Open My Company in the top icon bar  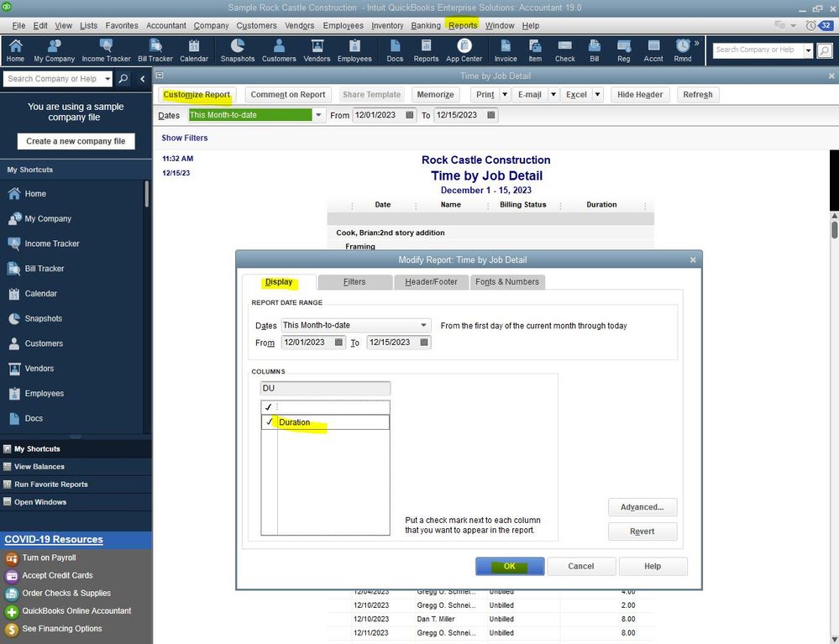[x=54, y=51]
